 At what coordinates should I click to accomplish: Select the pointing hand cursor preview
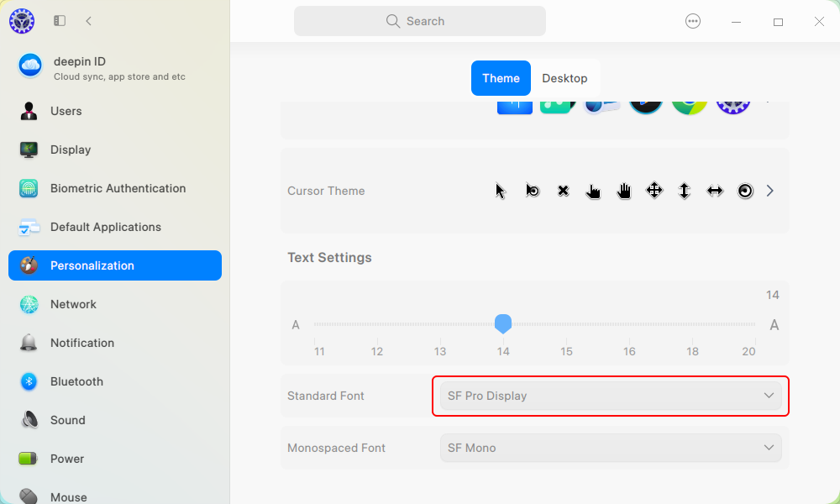593,192
